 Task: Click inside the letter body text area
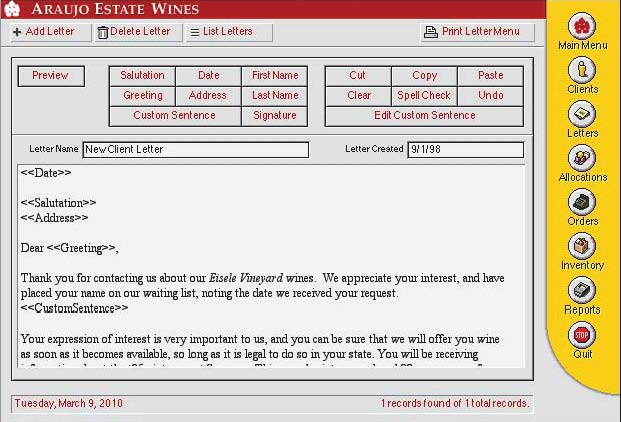click(271, 266)
